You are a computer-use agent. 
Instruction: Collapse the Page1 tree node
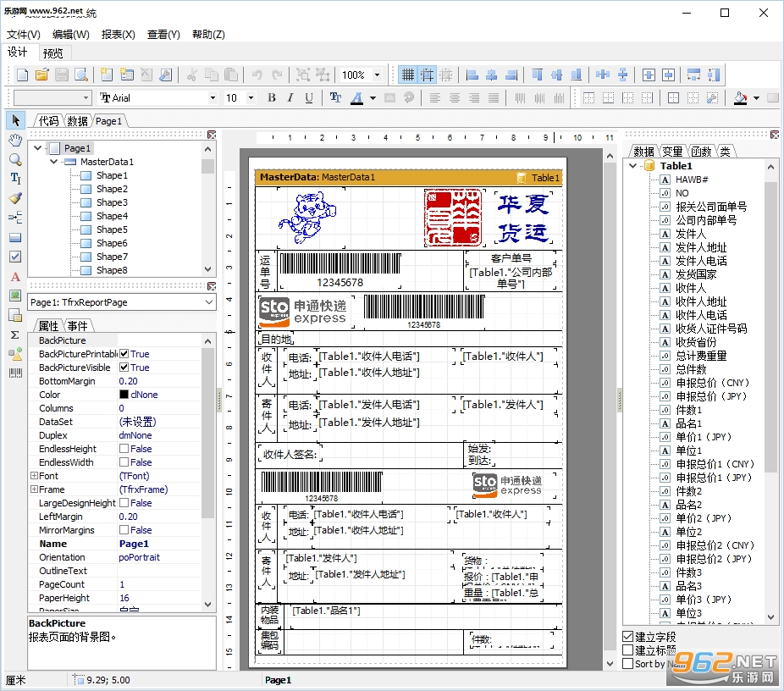point(37,148)
